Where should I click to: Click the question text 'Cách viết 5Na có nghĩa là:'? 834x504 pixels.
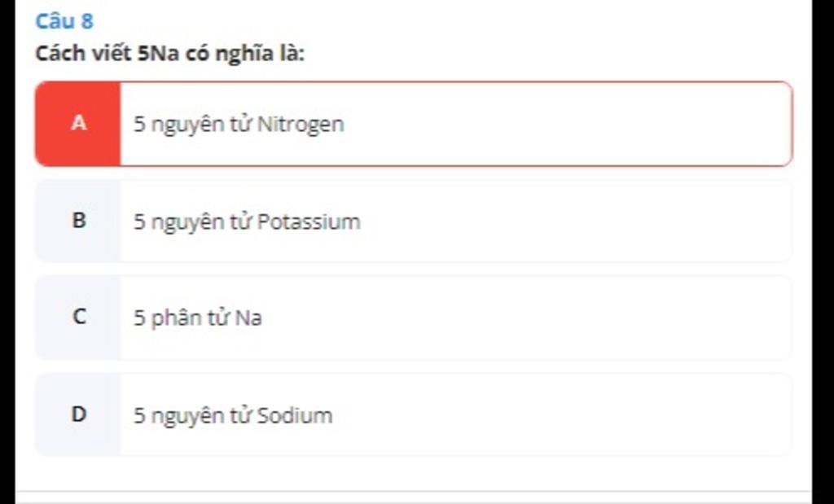169,54
